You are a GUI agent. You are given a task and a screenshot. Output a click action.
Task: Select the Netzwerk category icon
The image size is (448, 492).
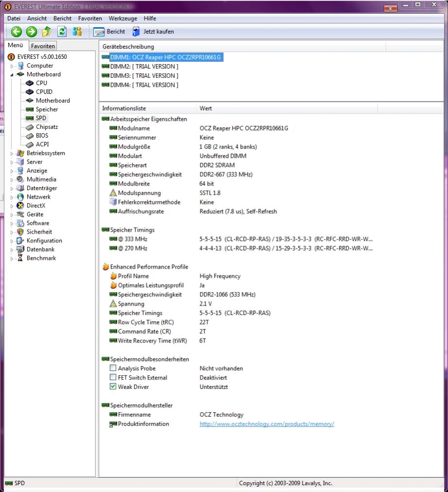[x=20, y=197]
